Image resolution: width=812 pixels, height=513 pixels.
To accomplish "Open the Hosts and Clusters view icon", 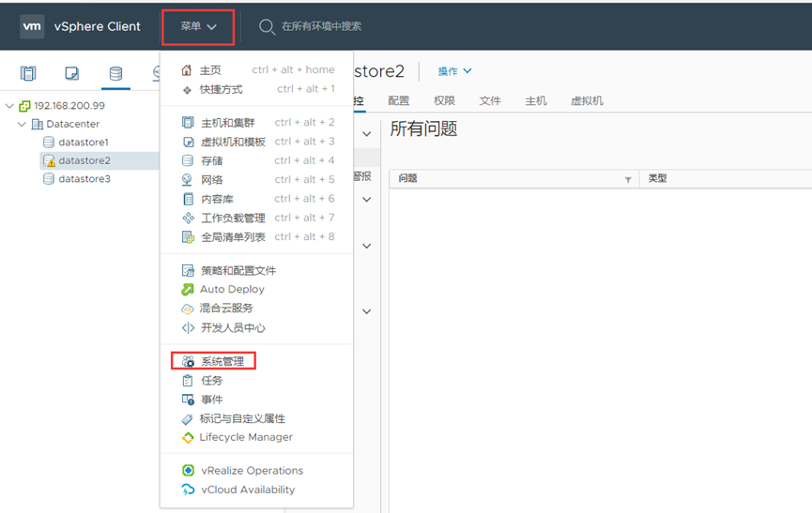I will tap(28, 73).
